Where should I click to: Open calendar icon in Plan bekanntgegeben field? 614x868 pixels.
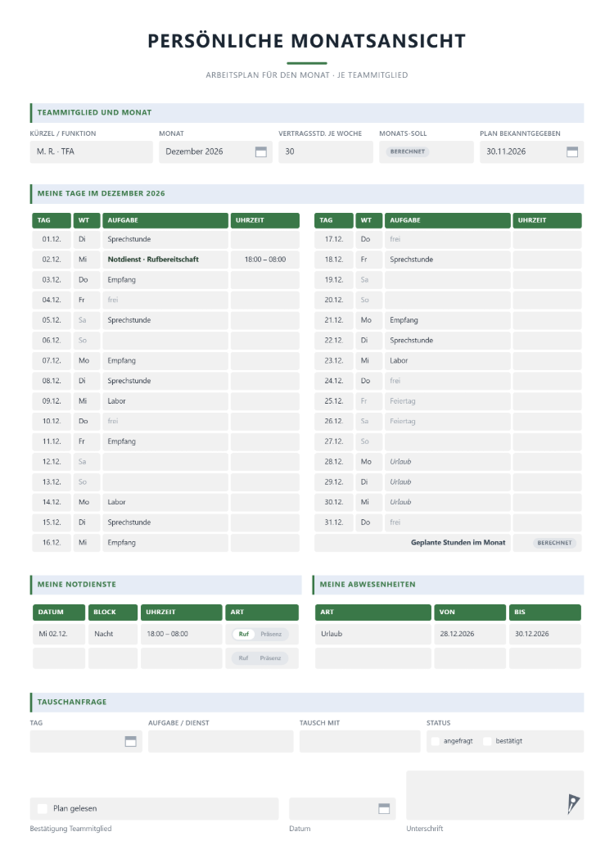(572, 151)
